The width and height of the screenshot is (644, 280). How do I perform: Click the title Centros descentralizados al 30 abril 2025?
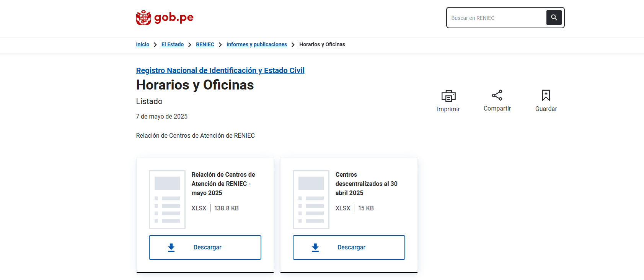367,184
